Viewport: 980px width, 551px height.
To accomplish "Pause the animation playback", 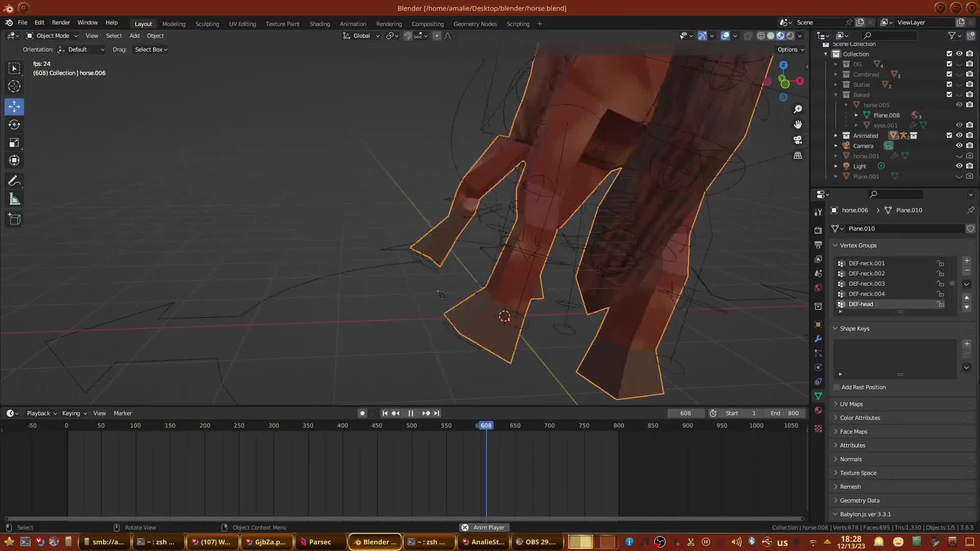I will 411,413.
